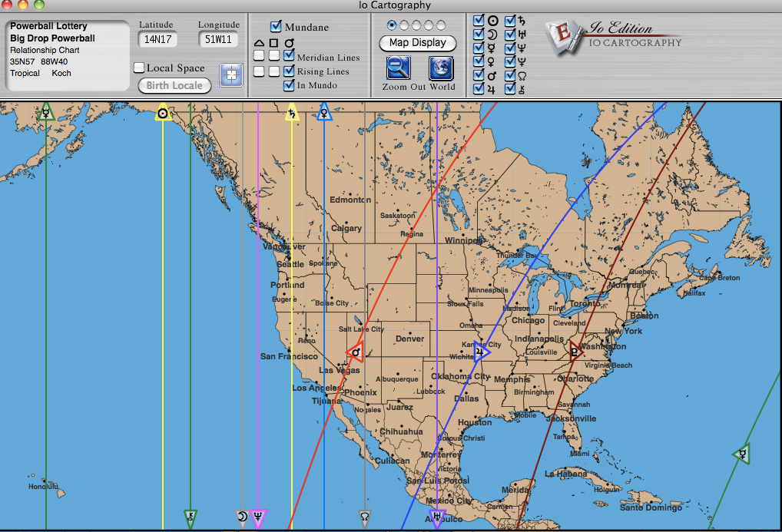Select the yellow Saturn meridian marker at map top
This screenshot has width=782, height=532.
(x=292, y=113)
